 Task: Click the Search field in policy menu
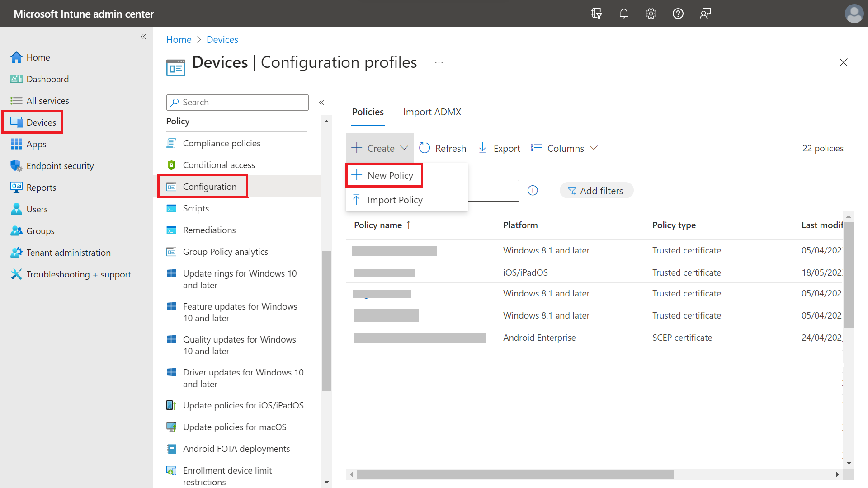(x=237, y=103)
